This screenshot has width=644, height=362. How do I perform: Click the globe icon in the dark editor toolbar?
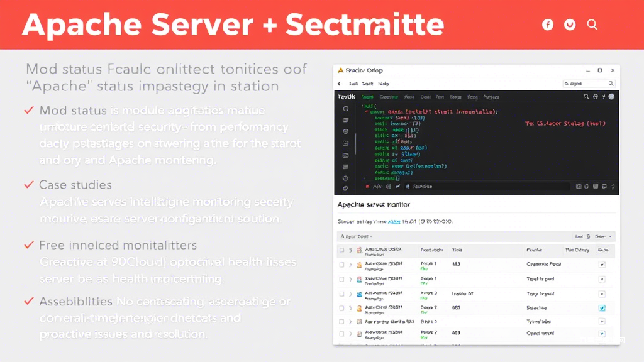595,97
